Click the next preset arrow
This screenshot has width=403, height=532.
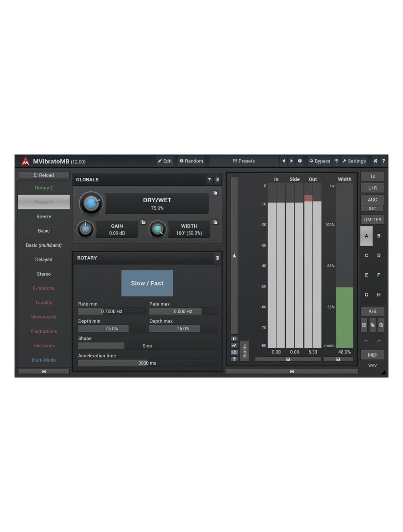point(291,161)
